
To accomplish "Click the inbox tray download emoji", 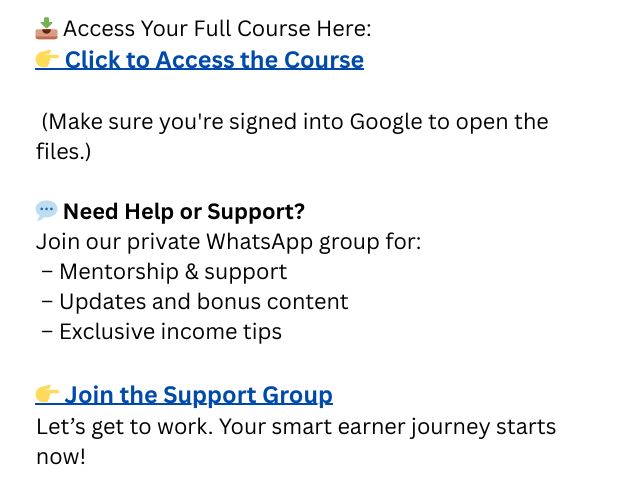I will click(x=47, y=28).
